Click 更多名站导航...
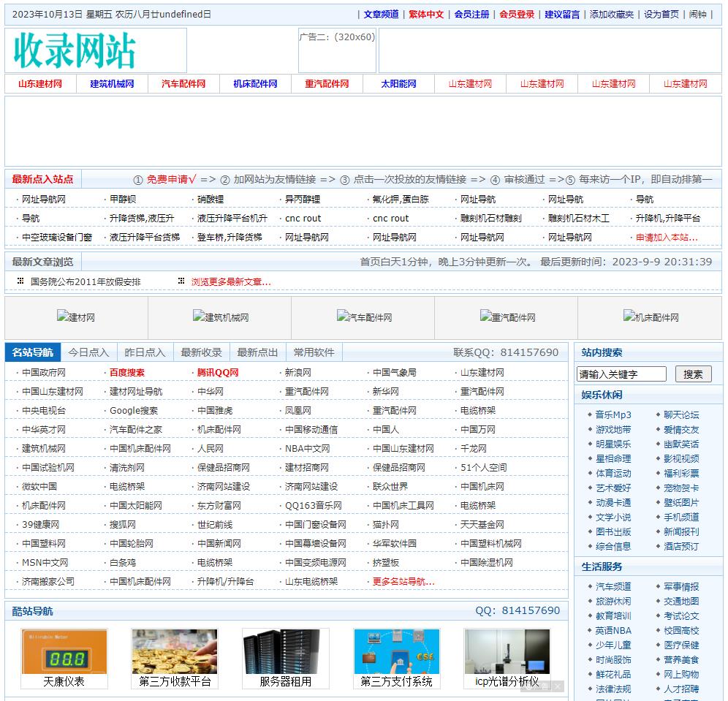728x701 pixels. [x=404, y=582]
